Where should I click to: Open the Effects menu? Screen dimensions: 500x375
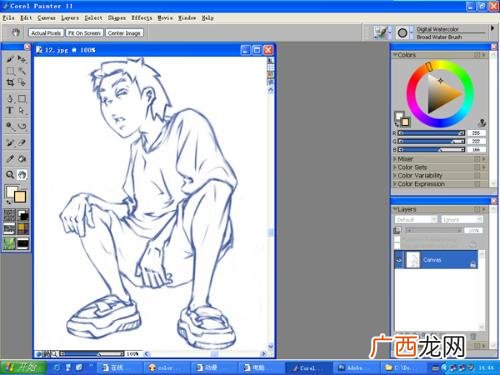click(x=142, y=18)
